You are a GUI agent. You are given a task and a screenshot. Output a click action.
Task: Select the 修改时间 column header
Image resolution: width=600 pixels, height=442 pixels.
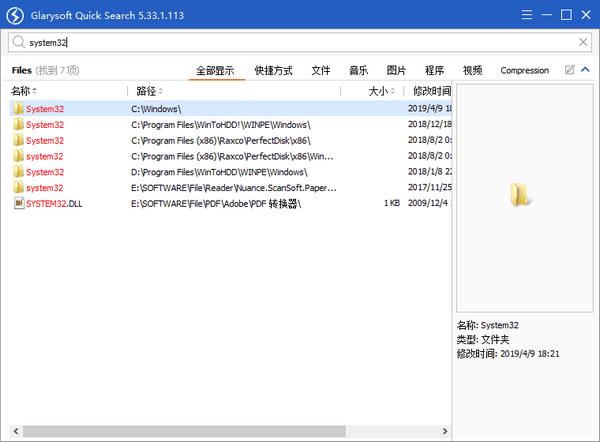[430, 91]
